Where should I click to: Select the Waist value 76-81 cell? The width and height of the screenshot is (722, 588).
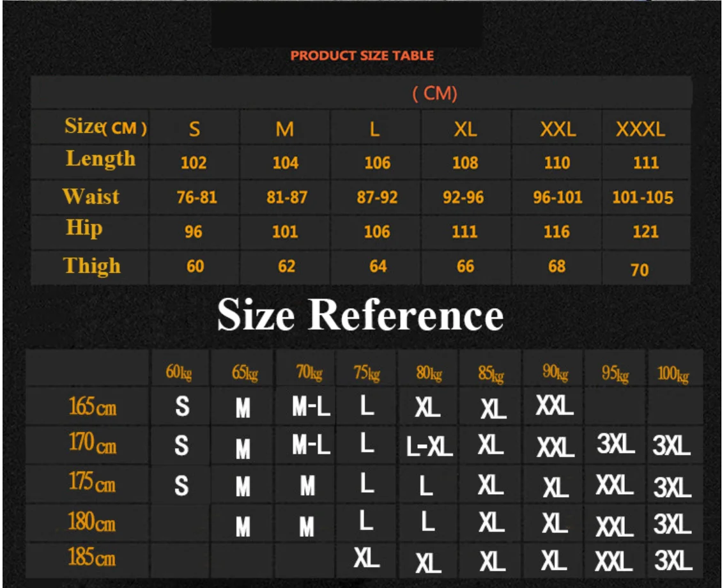point(196,197)
